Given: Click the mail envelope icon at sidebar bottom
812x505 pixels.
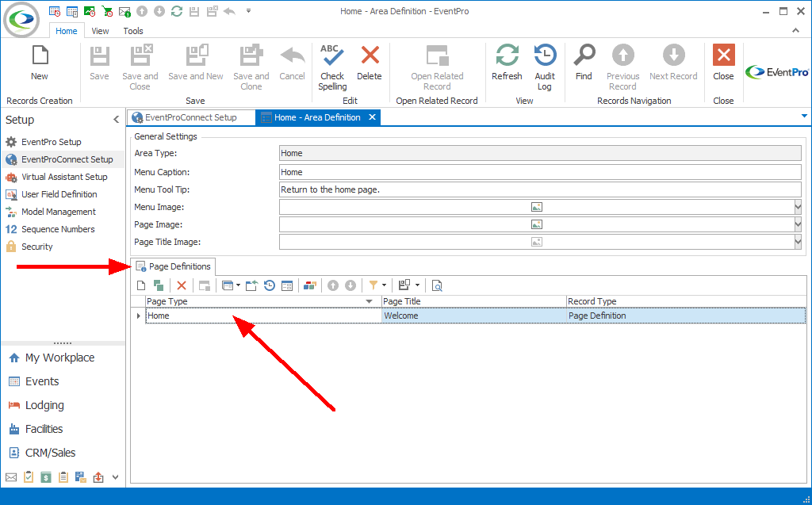Looking at the screenshot, I should pos(11,477).
